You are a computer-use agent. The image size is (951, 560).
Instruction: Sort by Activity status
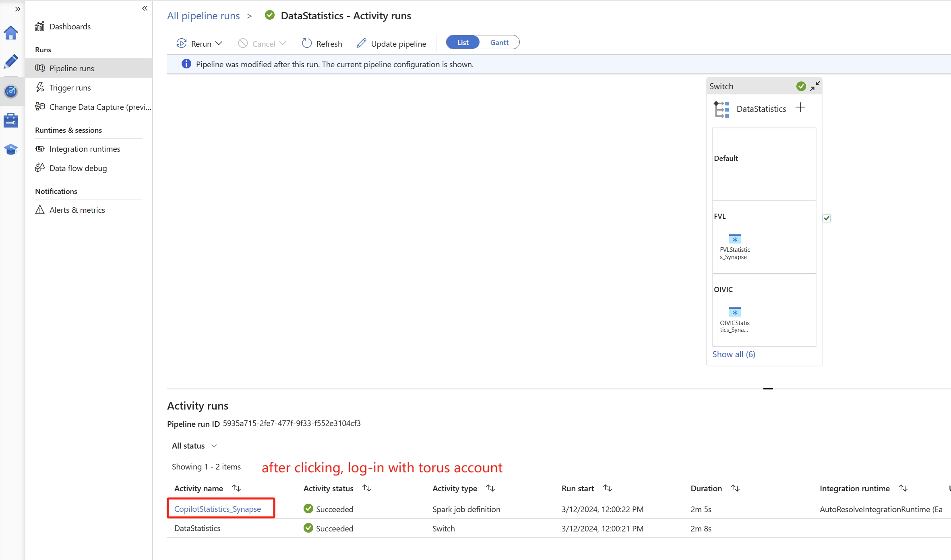(367, 488)
